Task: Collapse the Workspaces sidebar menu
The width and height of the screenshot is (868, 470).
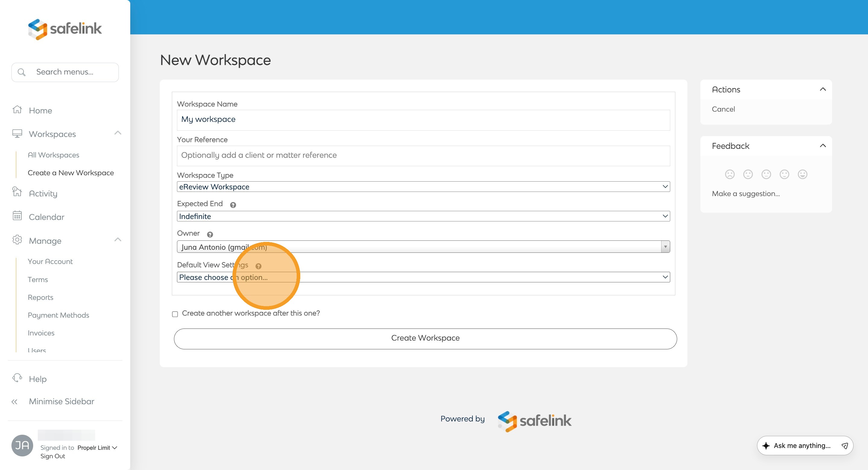Action: 118,133
